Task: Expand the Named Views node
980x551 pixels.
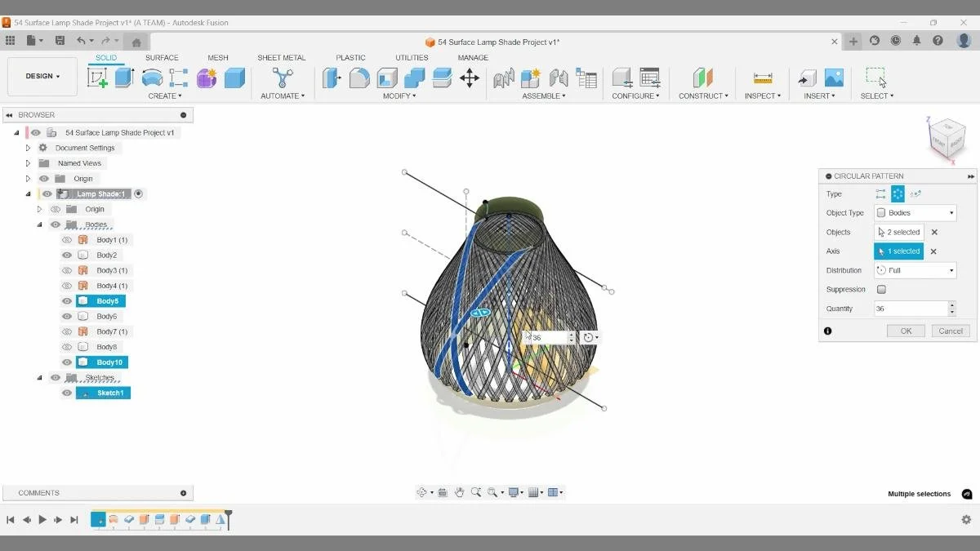Action: (28, 163)
